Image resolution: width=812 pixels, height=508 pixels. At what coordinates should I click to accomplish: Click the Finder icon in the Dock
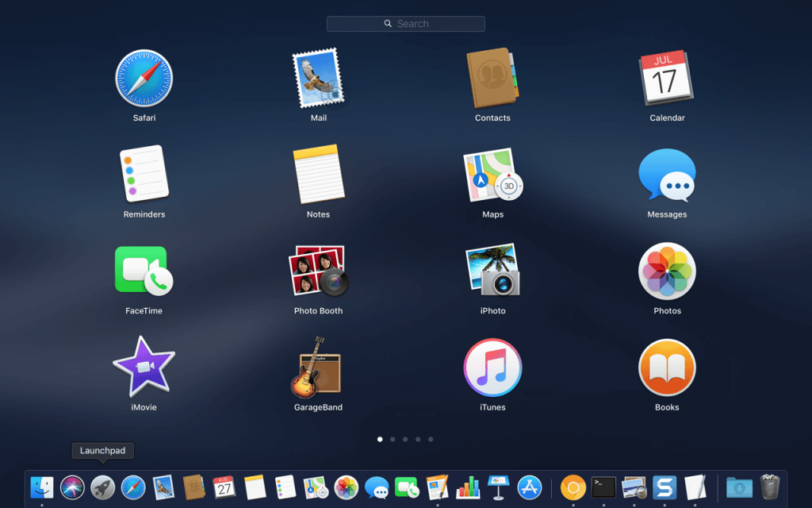42,487
